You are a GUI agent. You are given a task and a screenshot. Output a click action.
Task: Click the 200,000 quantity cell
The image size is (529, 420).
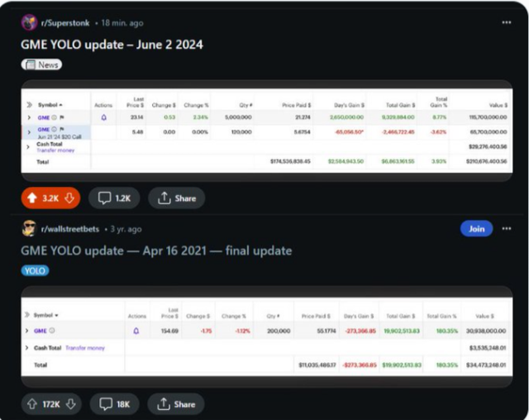[x=279, y=331]
